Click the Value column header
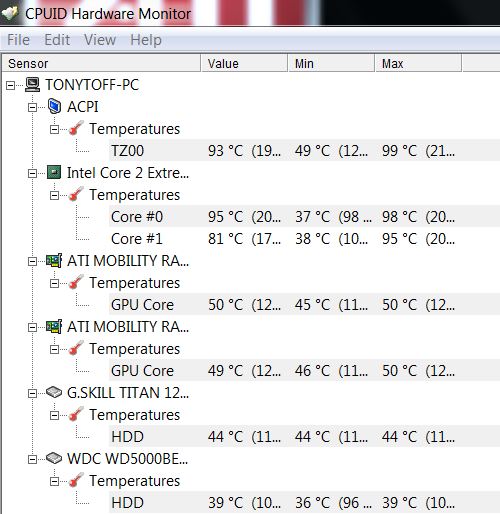500x514 pixels. pos(244,63)
